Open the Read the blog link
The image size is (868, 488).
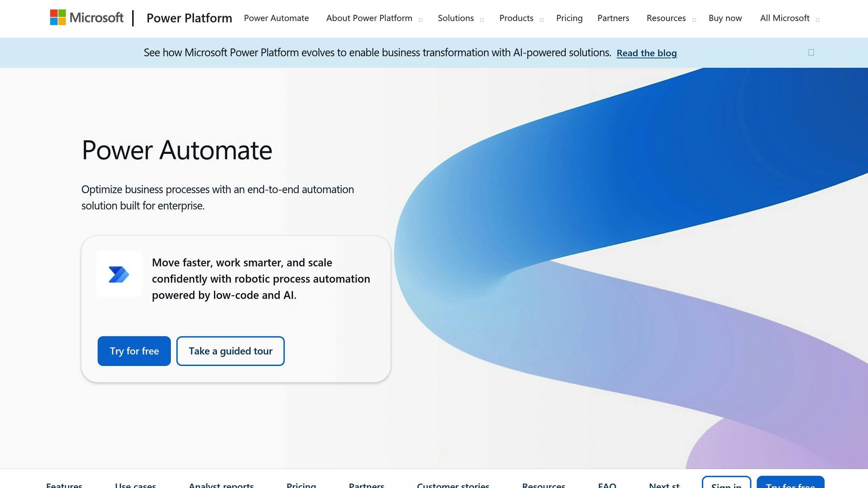pyautogui.click(x=646, y=53)
